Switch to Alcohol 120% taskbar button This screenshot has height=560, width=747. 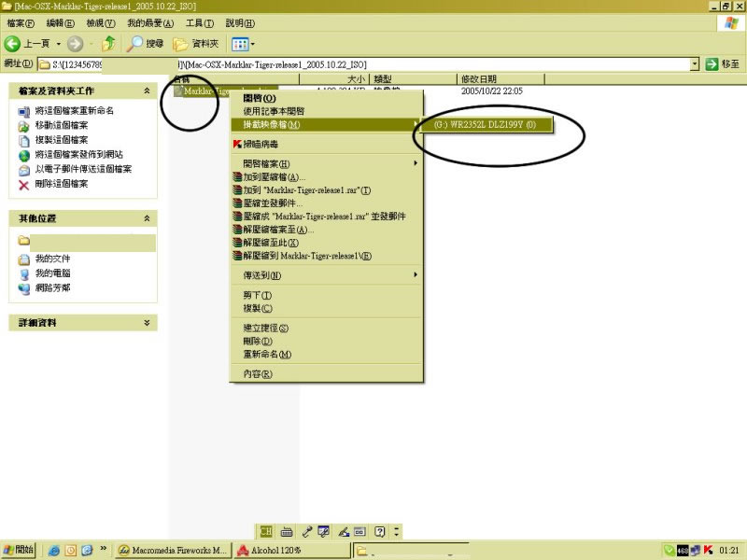pyautogui.click(x=292, y=550)
